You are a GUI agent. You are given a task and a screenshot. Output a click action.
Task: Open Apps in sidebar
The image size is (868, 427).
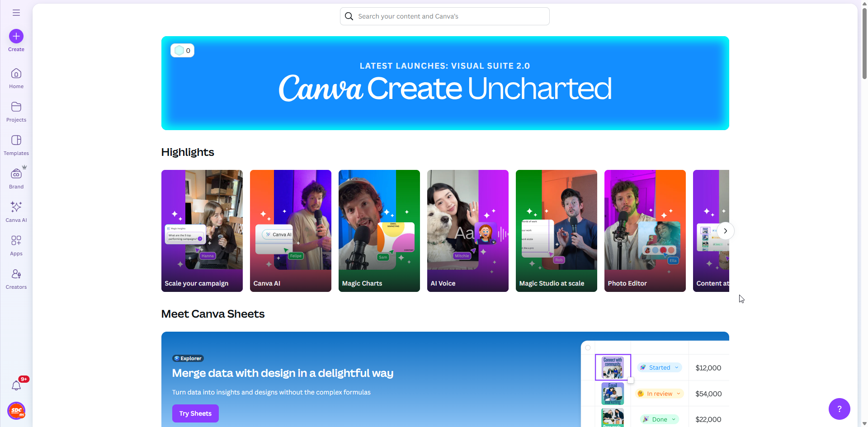click(16, 245)
